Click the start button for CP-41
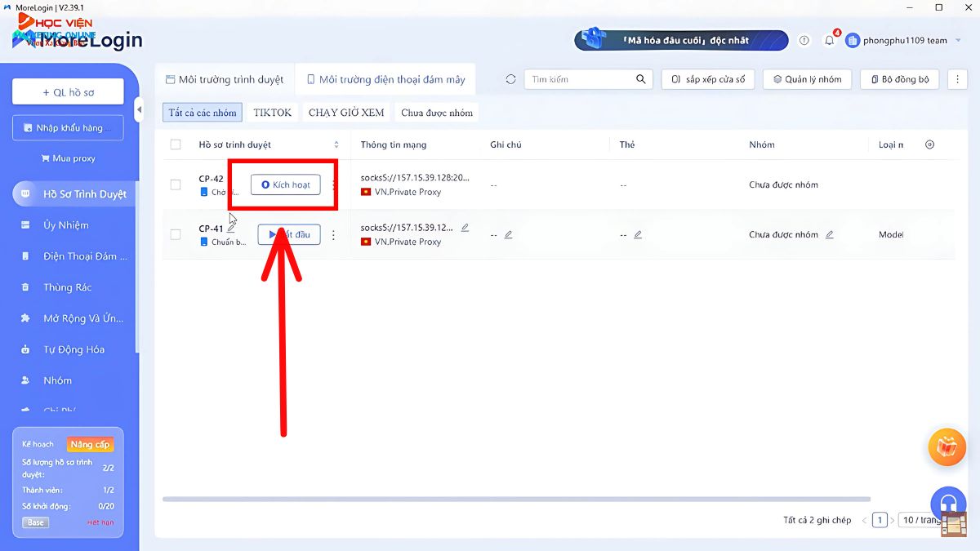 point(289,234)
